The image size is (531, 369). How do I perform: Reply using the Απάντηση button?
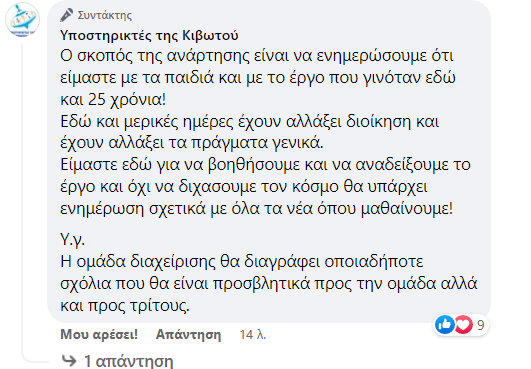click(x=188, y=334)
